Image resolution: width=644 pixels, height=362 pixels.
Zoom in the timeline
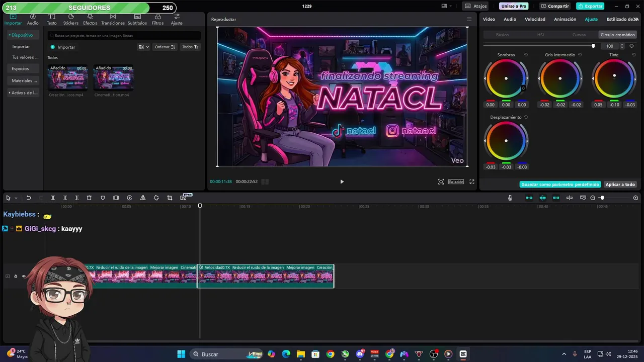635,198
